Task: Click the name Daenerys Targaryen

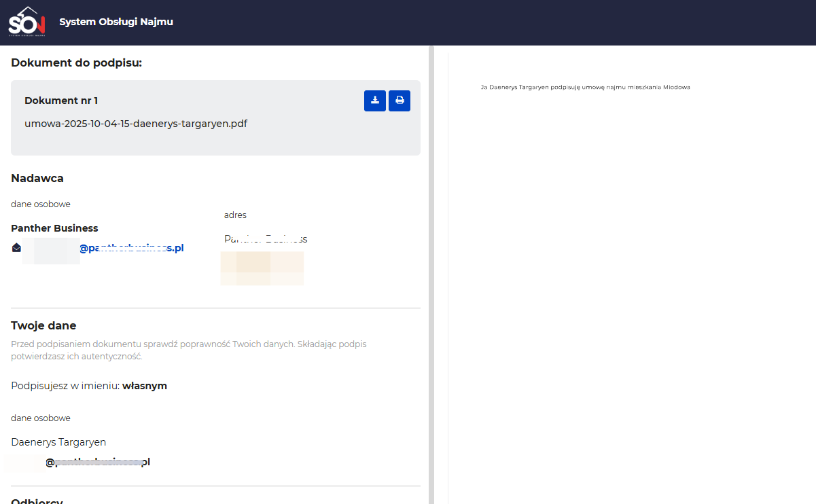Action: (58, 442)
